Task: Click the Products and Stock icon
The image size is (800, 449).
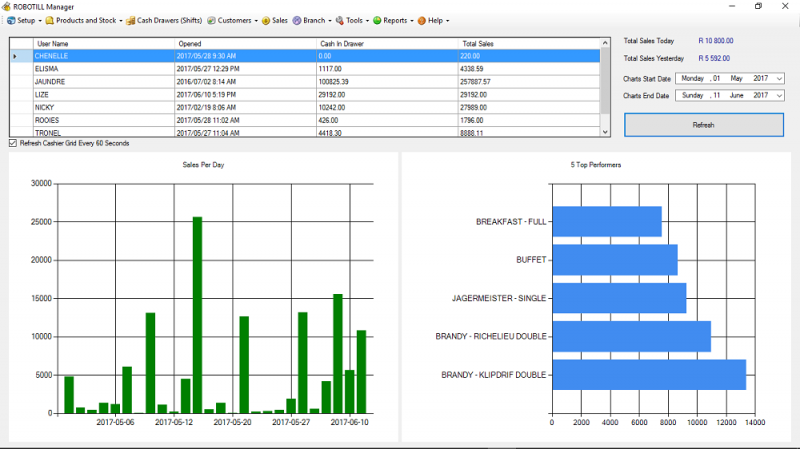Action: 50,20
